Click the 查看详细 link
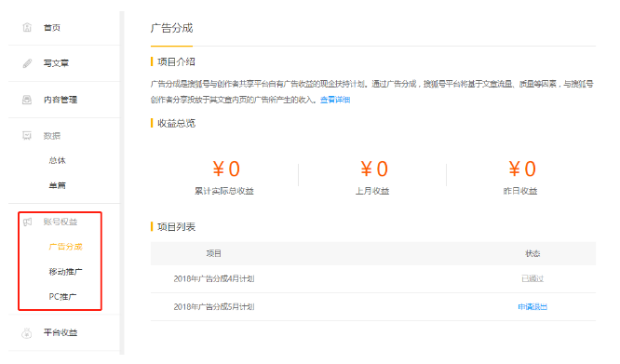620x364 pixels. point(335,100)
